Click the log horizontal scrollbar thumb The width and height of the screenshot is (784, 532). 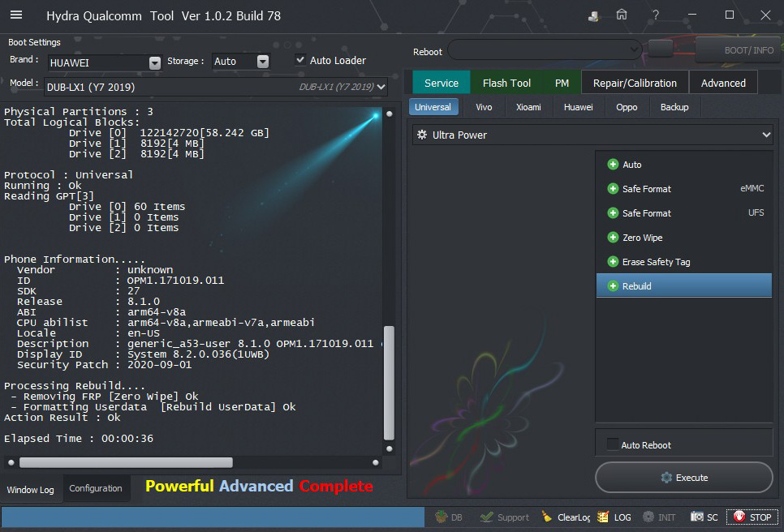pos(126,462)
